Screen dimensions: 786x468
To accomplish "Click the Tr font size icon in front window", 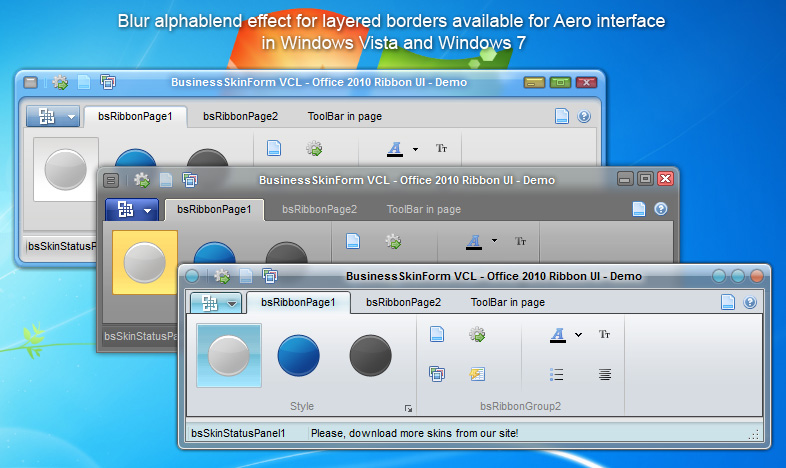I will (x=604, y=334).
